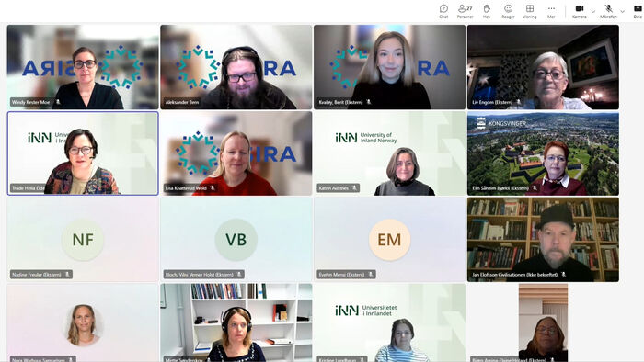Toggle the Kamera camera on or off
The image size is (644, 362).
[579, 11]
